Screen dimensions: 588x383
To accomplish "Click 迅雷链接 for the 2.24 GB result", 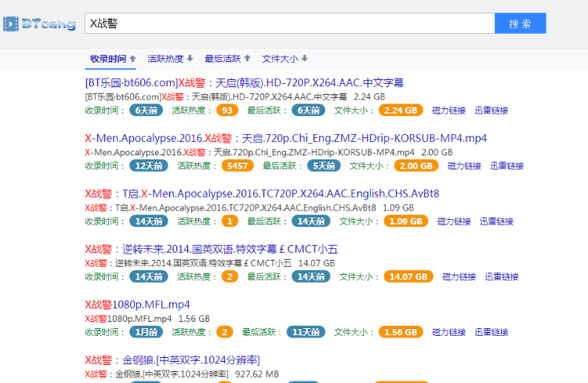I will point(492,111).
